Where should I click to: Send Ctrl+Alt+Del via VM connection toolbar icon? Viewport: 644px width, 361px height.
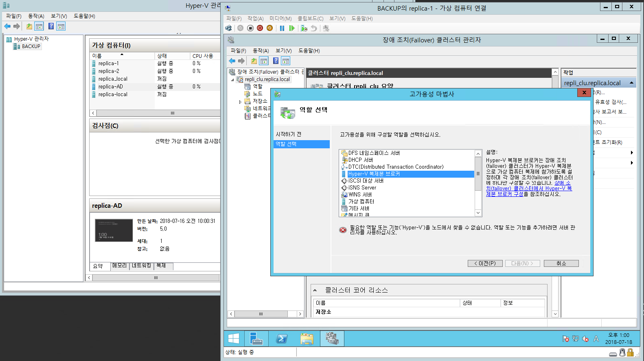point(228,28)
